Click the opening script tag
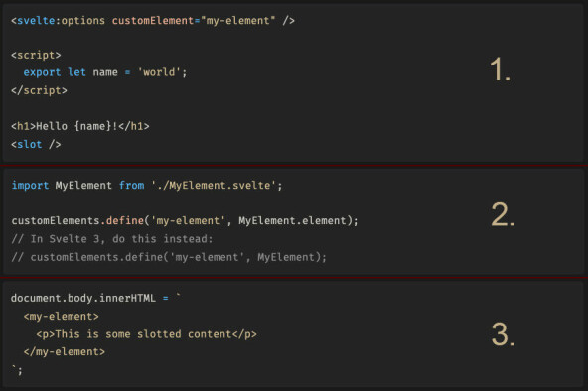 pos(36,55)
